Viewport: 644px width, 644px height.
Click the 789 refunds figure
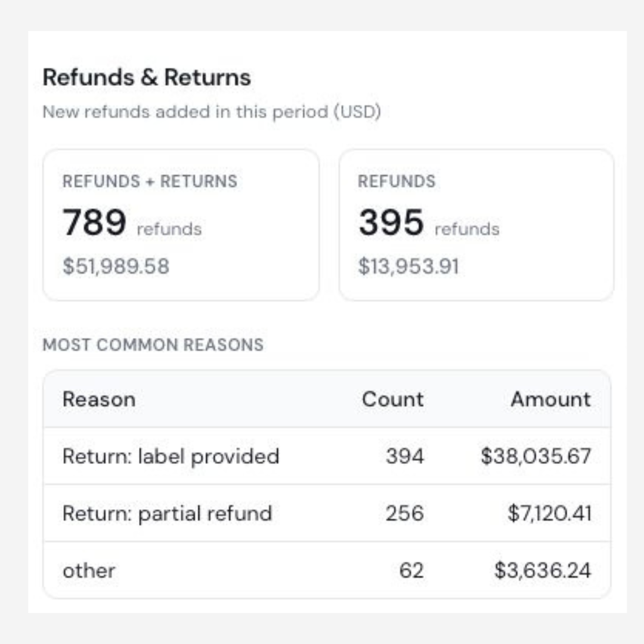click(x=132, y=222)
